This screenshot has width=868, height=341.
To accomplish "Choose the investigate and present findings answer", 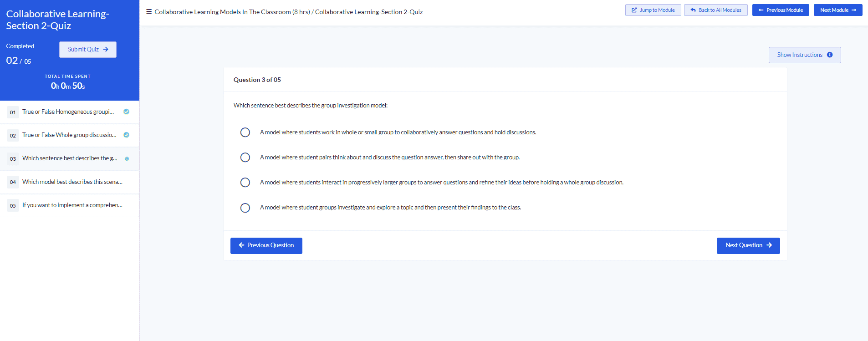I will point(245,208).
